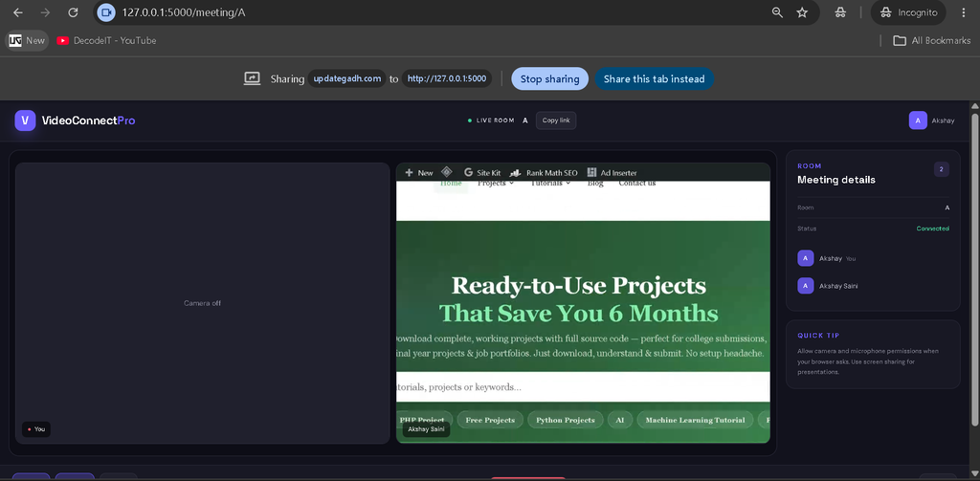Image resolution: width=980 pixels, height=481 pixels.
Task: Click Site Kit in the shared toolbar
Action: [482, 172]
